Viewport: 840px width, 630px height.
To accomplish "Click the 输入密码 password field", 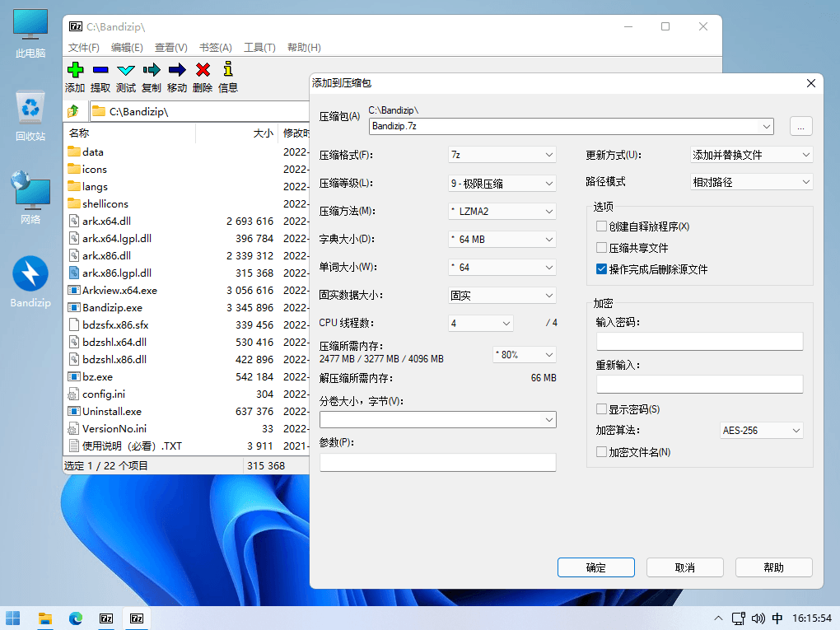I will 700,341.
